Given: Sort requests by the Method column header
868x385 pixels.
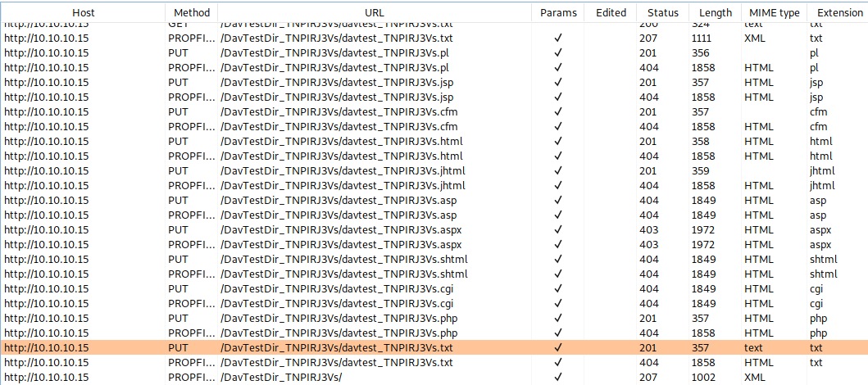Looking at the screenshot, I should tap(192, 12).
